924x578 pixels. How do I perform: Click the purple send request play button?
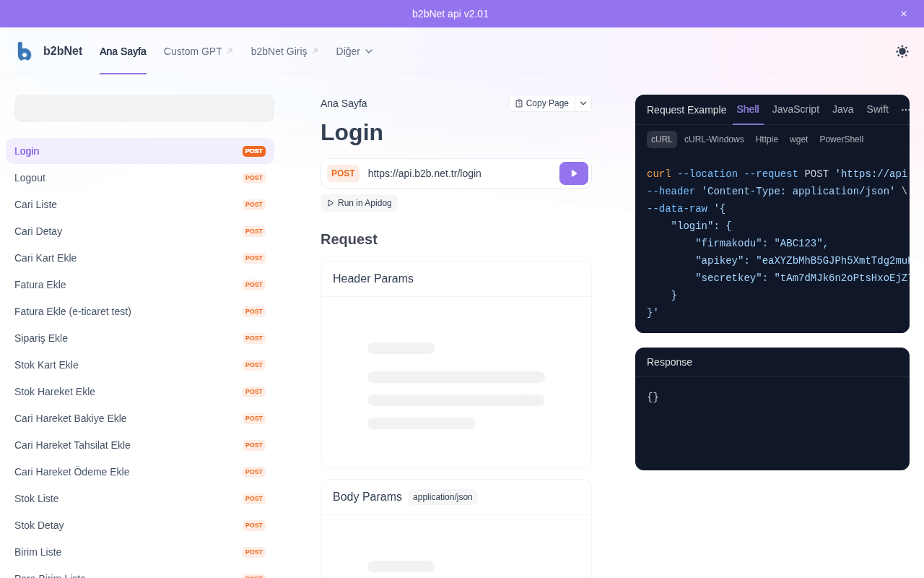coord(574,173)
